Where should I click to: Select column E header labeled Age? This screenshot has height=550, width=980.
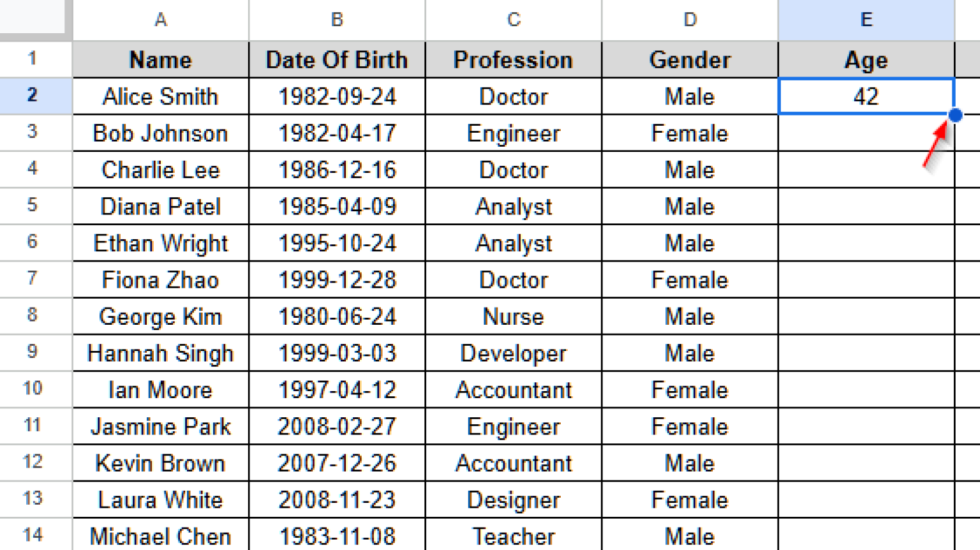click(x=866, y=19)
